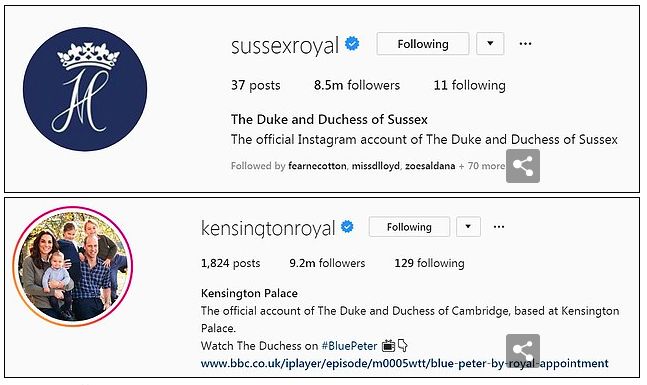
Task: Click the #BluePeter hashtag link
Action: (349, 346)
